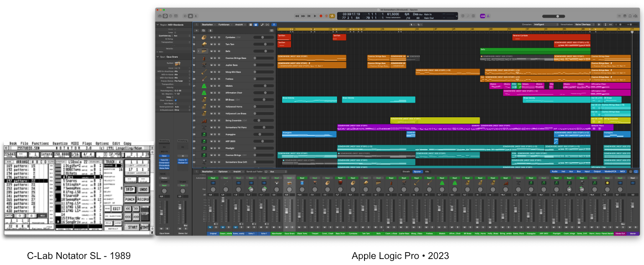Image resolution: width=644 pixels, height=265 pixels.
Task: Solo the Tam Tam track
Action: pos(215,44)
